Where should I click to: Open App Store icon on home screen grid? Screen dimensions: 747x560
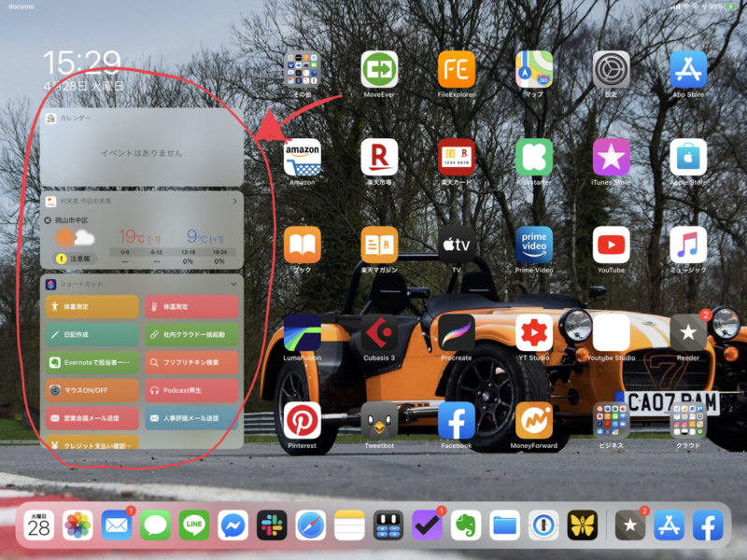pyautogui.click(x=688, y=69)
